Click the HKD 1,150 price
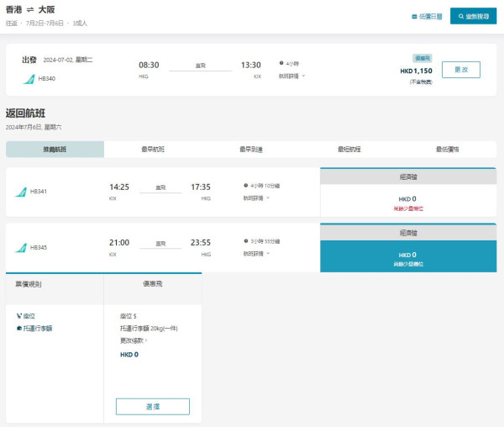 click(417, 71)
